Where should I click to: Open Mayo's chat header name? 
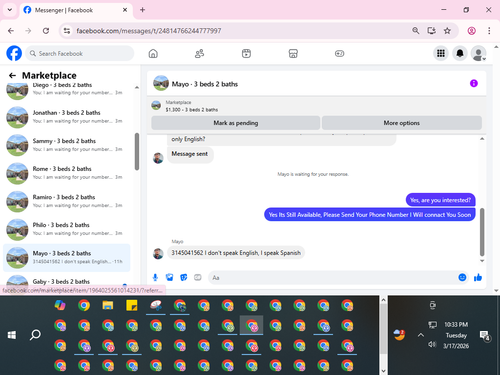click(205, 84)
